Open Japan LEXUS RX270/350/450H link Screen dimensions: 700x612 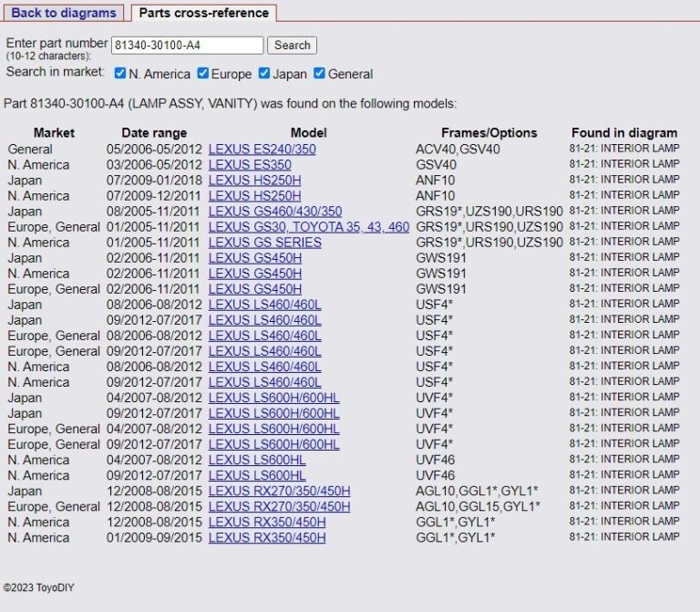tap(279, 491)
